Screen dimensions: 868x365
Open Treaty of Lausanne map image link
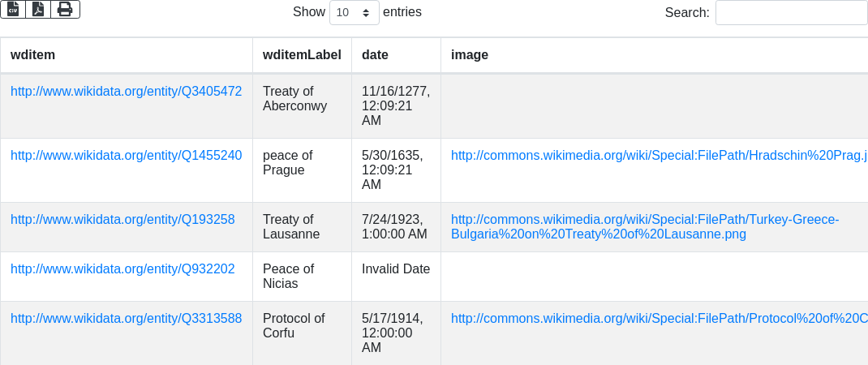coord(644,227)
